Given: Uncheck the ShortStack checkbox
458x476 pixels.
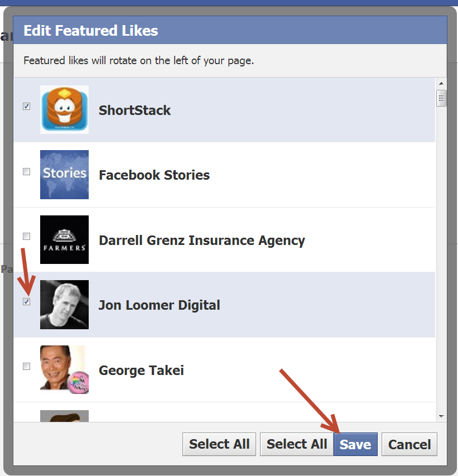Looking at the screenshot, I should tap(27, 106).
